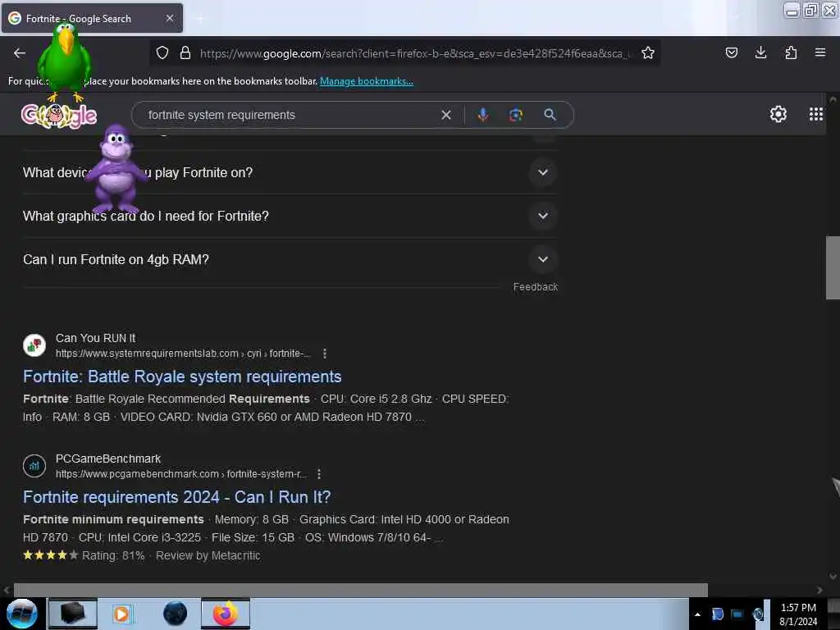Open the Can You RUN It result options menu
Viewport: 840px width, 630px height.
click(325, 354)
